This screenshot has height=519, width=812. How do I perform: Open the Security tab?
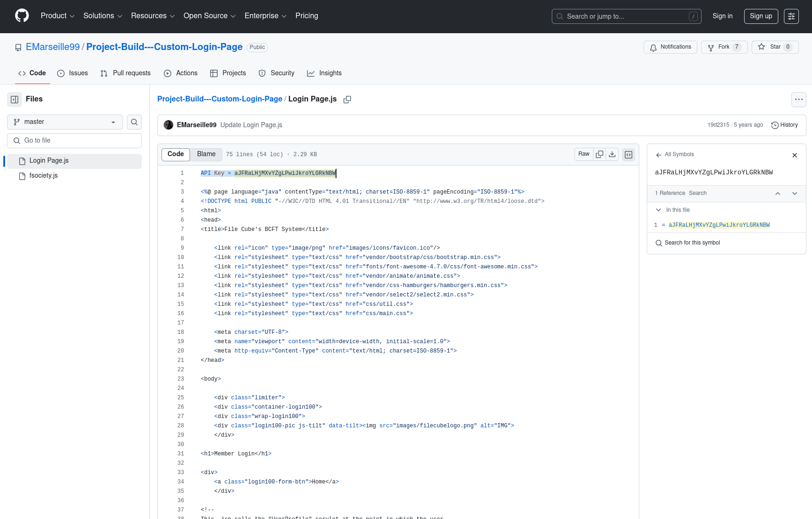pyautogui.click(x=277, y=73)
